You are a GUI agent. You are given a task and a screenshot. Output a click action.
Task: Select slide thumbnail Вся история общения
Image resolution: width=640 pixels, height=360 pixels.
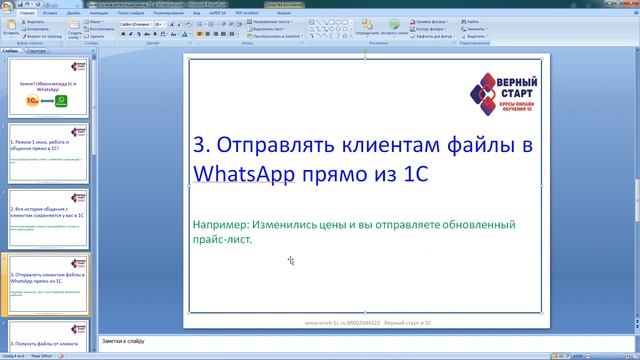tap(48, 219)
